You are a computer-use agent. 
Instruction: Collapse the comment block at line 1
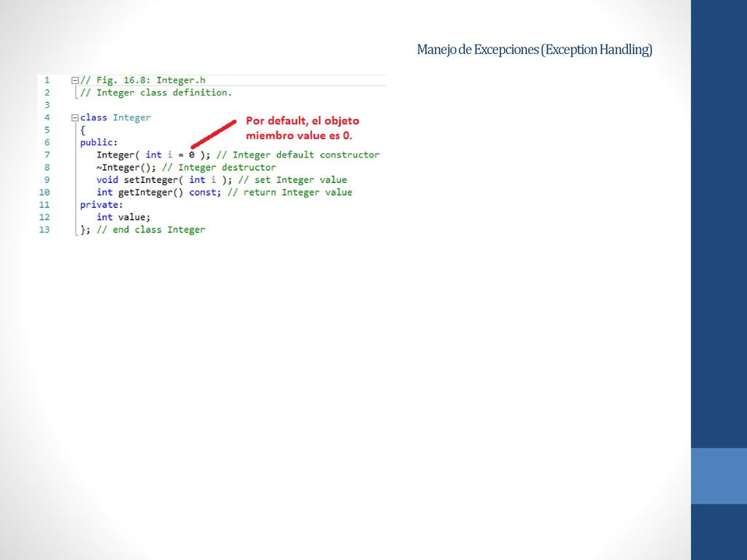coord(75,80)
